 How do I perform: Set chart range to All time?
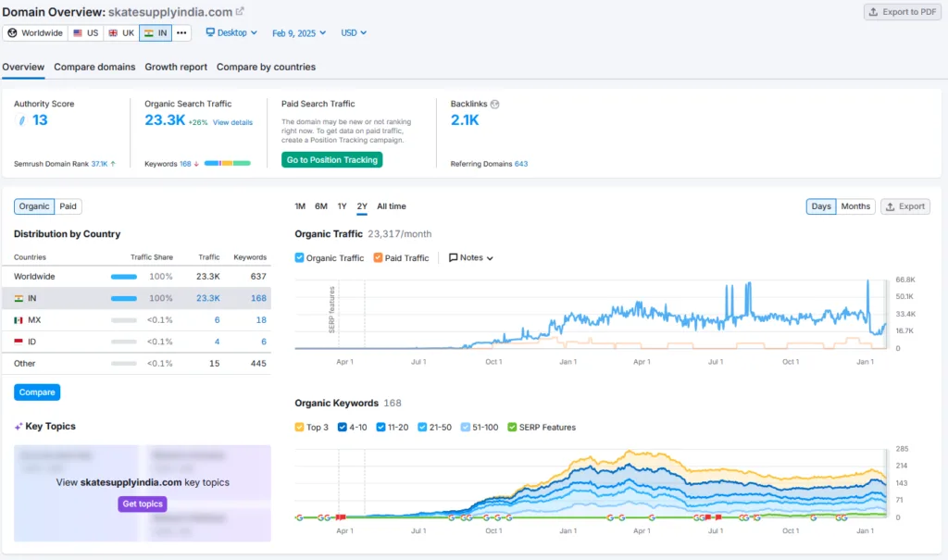click(x=392, y=206)
